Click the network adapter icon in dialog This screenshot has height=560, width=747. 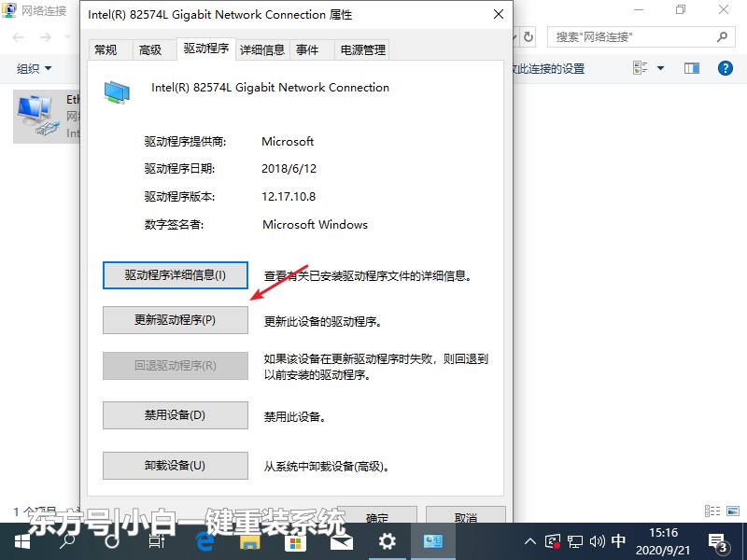pyautogui.click(x=118, y=91)
